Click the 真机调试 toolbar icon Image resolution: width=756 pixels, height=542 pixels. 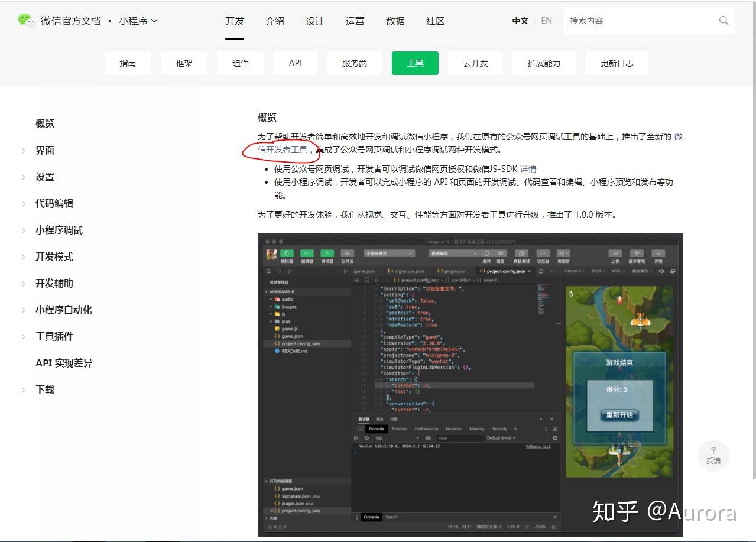(521, 254)
